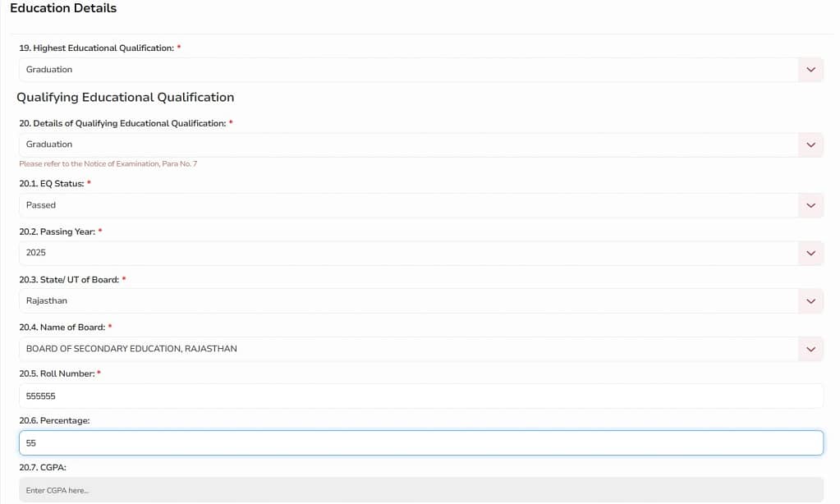840x504 pixels.
Task: Focus the Roll Number field containing 555555
Action: click(x=420, y=396)
